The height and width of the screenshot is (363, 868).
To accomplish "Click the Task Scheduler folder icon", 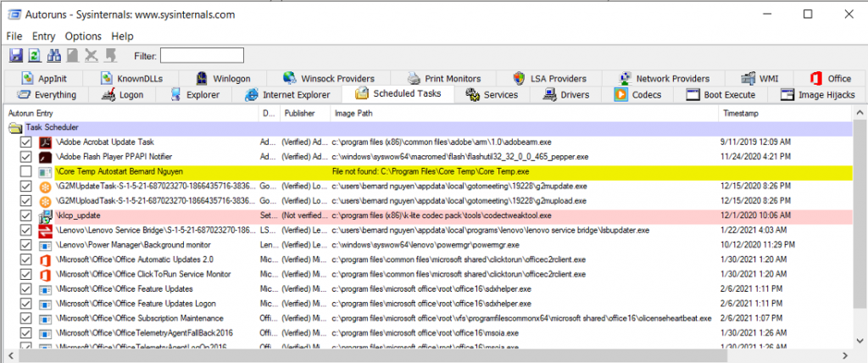I will [15, 128].
